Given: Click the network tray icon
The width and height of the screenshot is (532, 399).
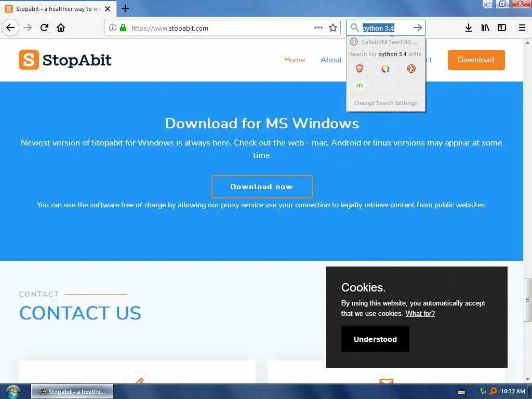Looking at the screenshot, I should click(483, 391).
